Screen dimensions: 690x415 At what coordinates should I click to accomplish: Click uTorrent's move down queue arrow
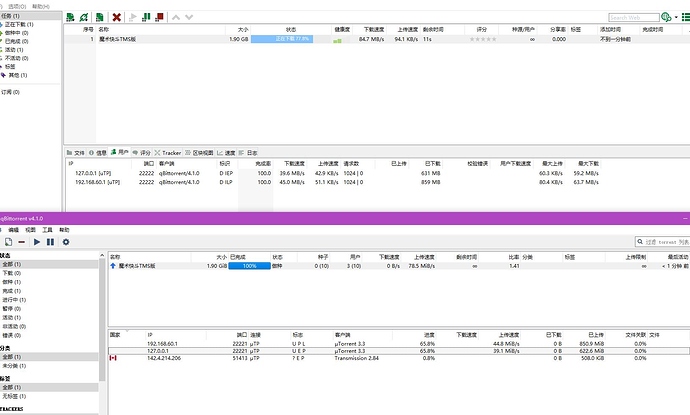click(189, 17)
